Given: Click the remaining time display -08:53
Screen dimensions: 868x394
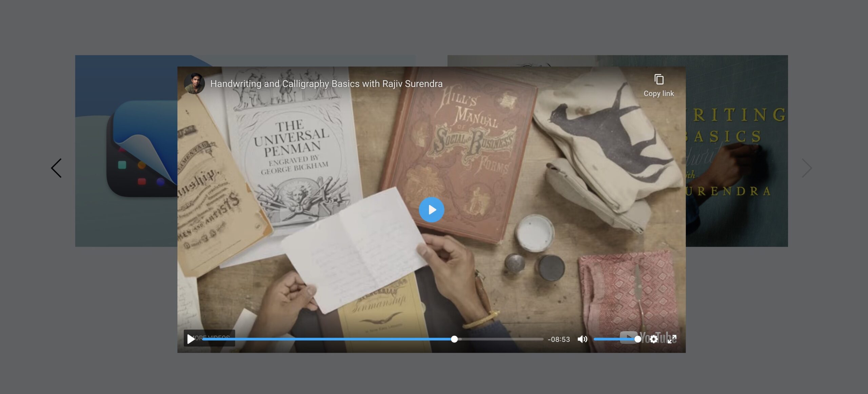Looking at the screenshot, I should pyautogui.click(x=559, y=339).
